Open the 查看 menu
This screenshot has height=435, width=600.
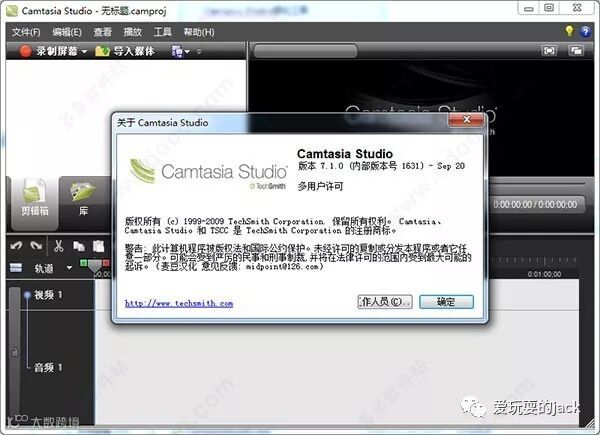pos(103,32)
